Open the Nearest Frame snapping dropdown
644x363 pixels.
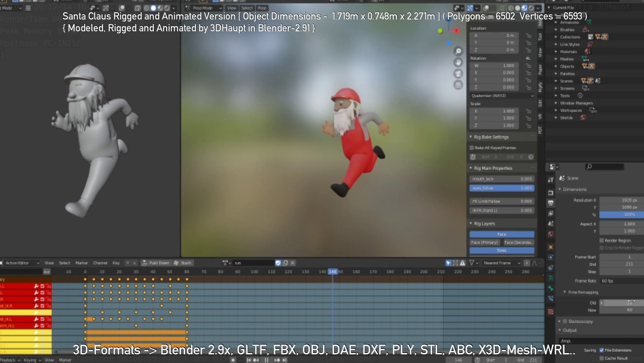coord(502,263)
